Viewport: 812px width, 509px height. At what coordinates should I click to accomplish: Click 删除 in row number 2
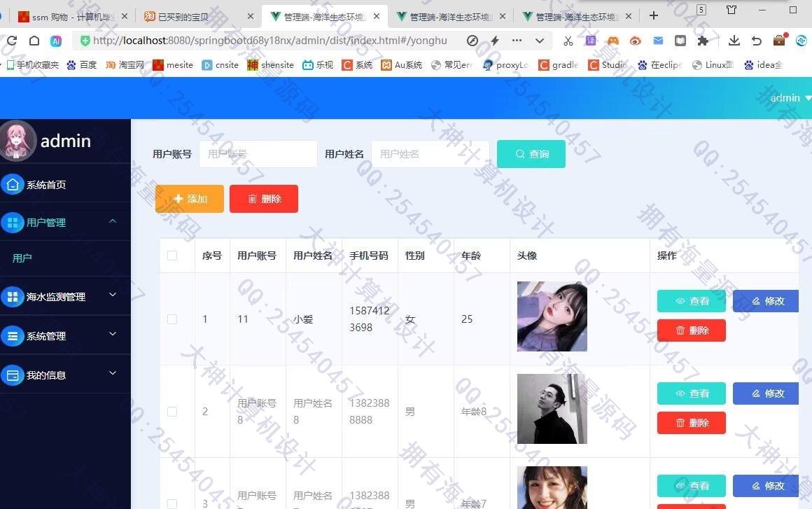click(692, 423)
